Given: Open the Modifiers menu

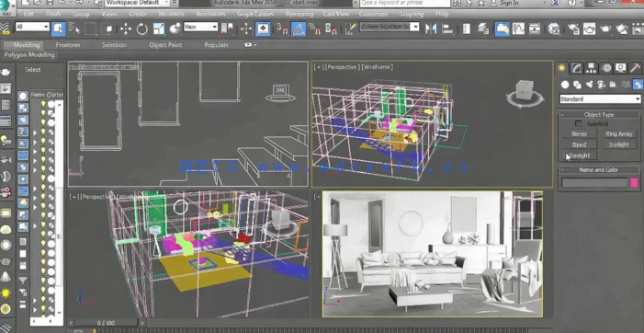Looking at the screenshot, I should tap(171, 14).
